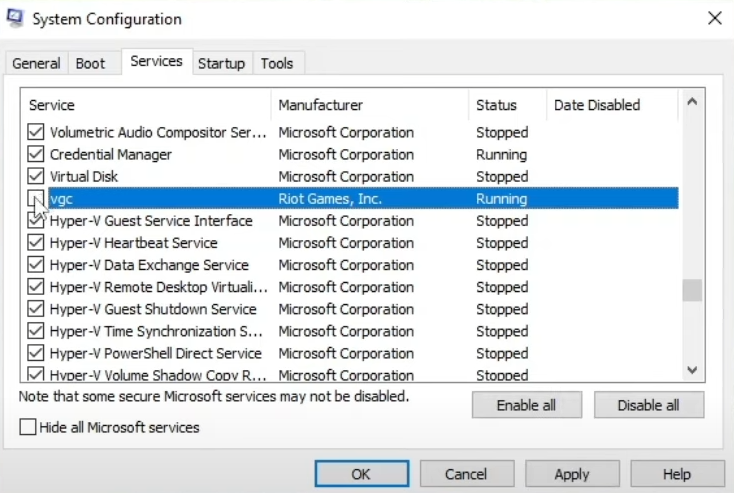Open the Boot tab

coord(90,63)
